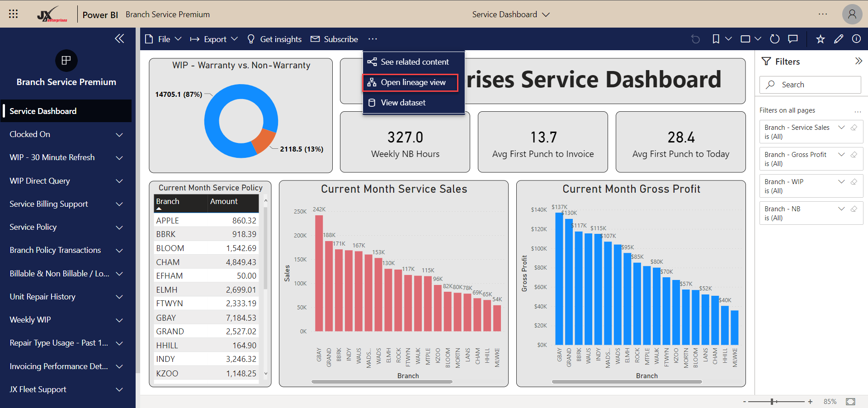Expand the Clocked On navigation section
Screen dimensions: 868x408
(119, 135)
